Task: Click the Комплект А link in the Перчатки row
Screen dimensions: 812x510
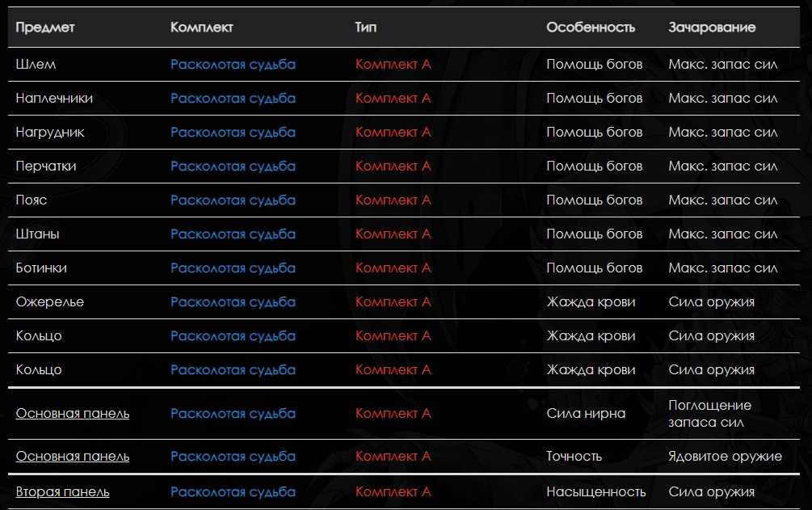Action: click(x=393, y=166)
